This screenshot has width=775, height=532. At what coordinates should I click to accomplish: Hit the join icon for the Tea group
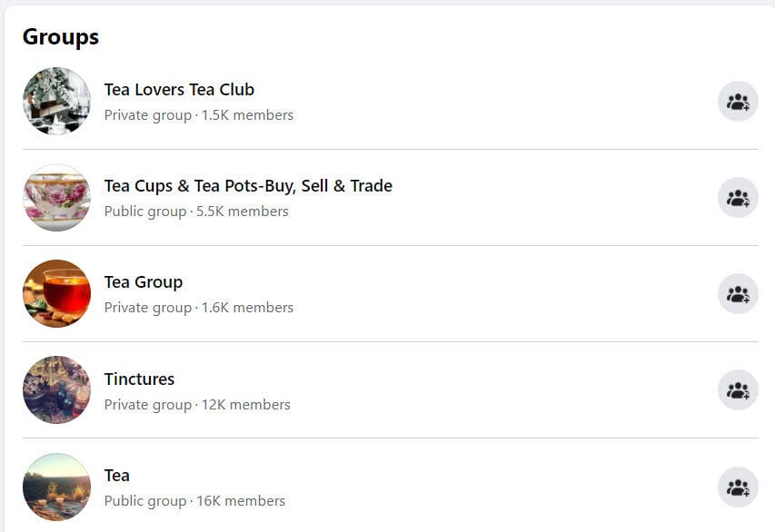[739, 486]
